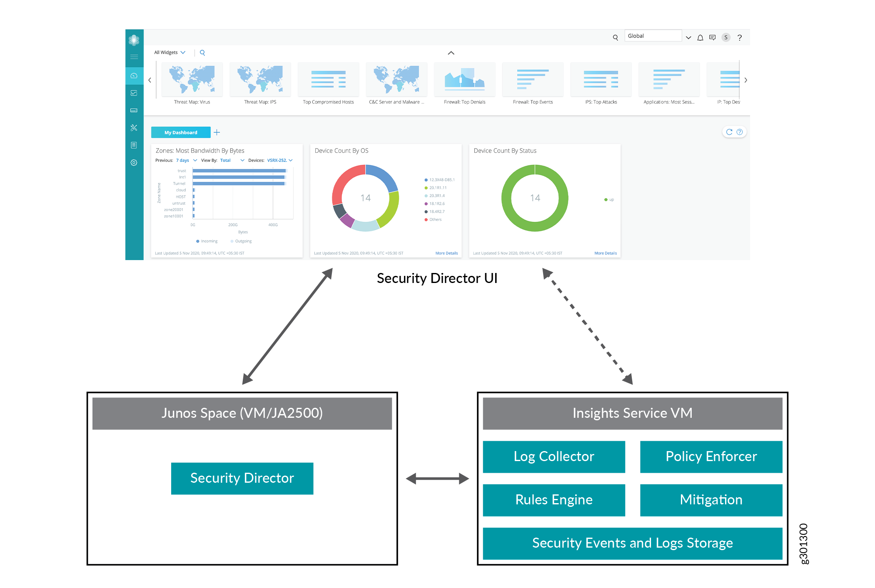Open the Administration gear icon
The width and height of the screenshot is (875, 588).
[x=134, y=163]
